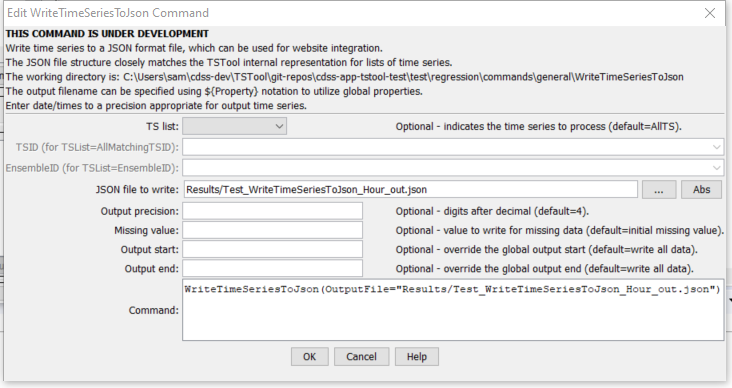The image size is (732, 388).
Task: Open the TS list dropdown
Action: tap(234, 127)
